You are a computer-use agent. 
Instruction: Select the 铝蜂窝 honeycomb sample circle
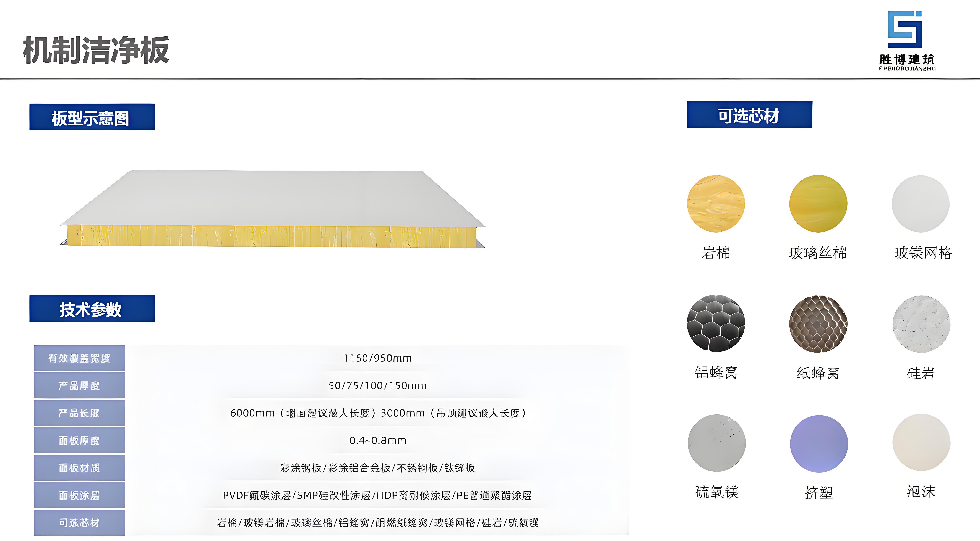pyautogui.click(x=716, y=324)
